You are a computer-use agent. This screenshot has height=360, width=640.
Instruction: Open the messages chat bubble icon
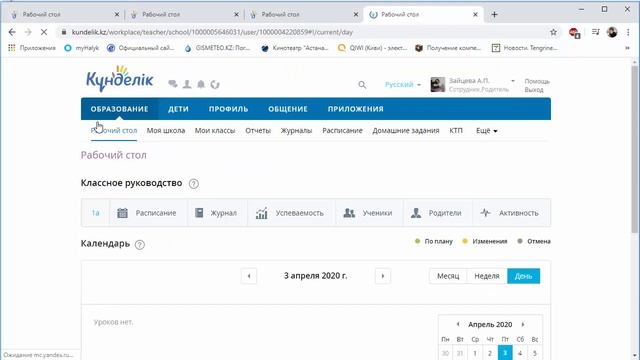173,84
